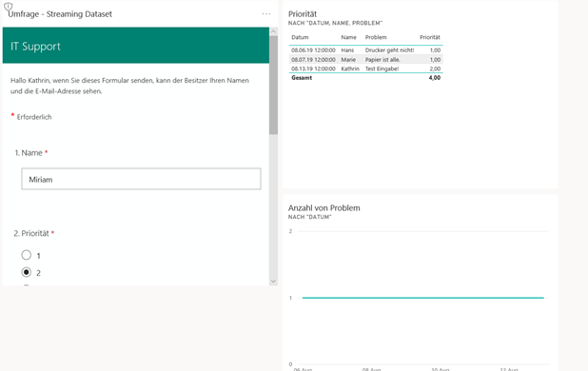
Task: Sort table by Name column header
Action: [349, 37]
